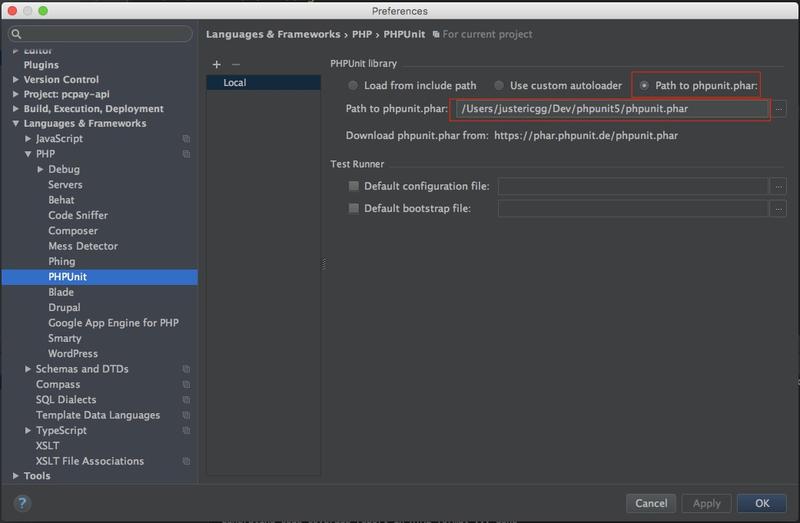Click the Apply button
The image size is (800, 523).
pyautogui.click(x=707, y=504)
